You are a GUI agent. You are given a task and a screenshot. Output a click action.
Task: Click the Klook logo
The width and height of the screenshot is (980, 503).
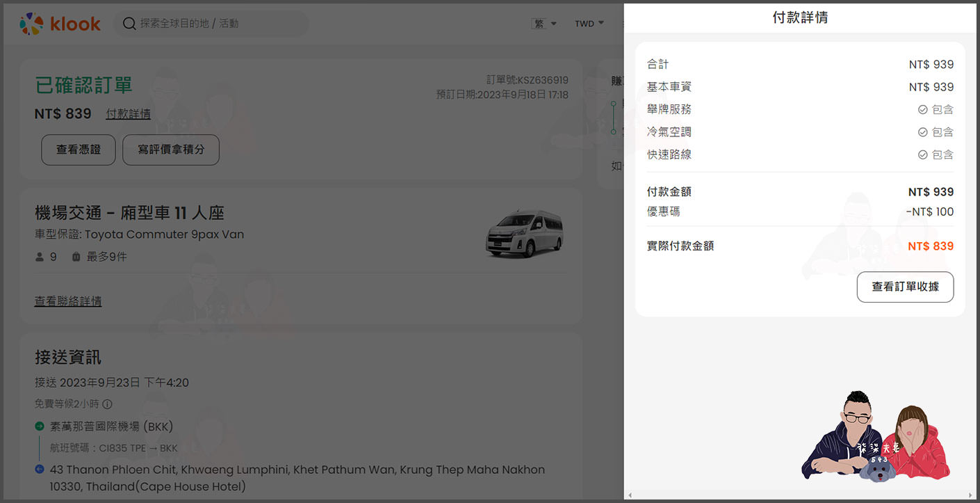(60, 24)
